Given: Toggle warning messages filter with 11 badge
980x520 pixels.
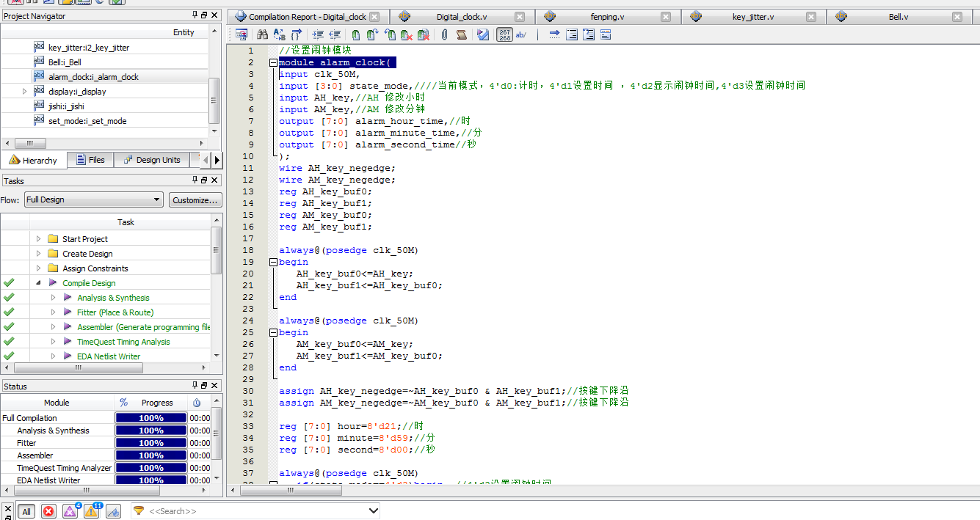Looking at the screenshot, I should tap(92, 511).
